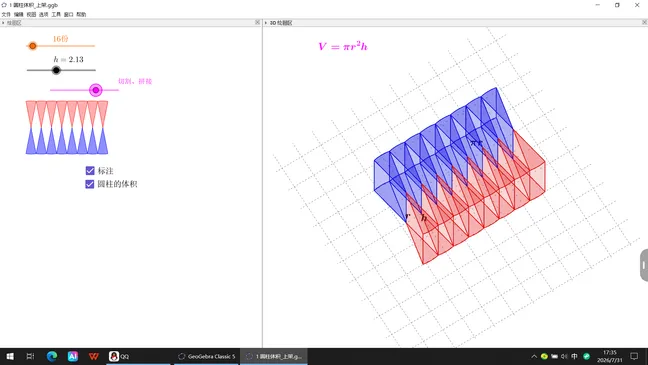
Task: Click the orange 16份 slider knob
Action: (x=33, y=46)
